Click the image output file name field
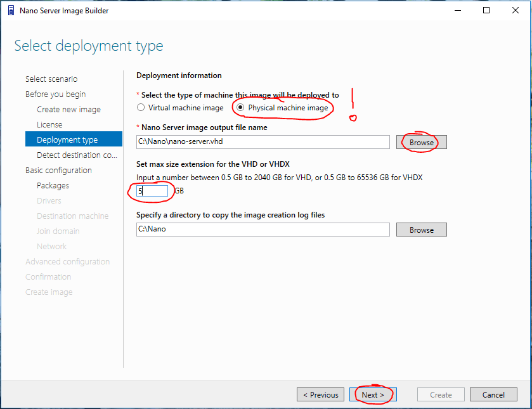 click(x=263, y=142)
